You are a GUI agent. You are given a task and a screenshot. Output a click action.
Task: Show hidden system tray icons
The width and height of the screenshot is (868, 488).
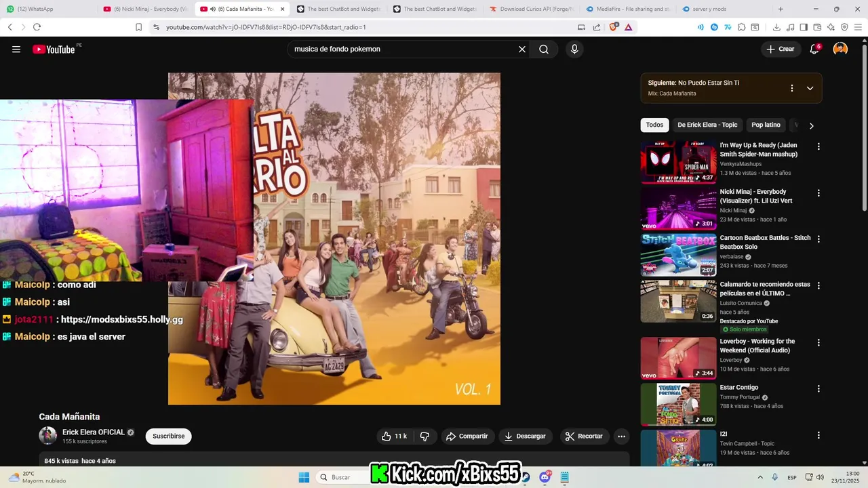pos(760,477)
